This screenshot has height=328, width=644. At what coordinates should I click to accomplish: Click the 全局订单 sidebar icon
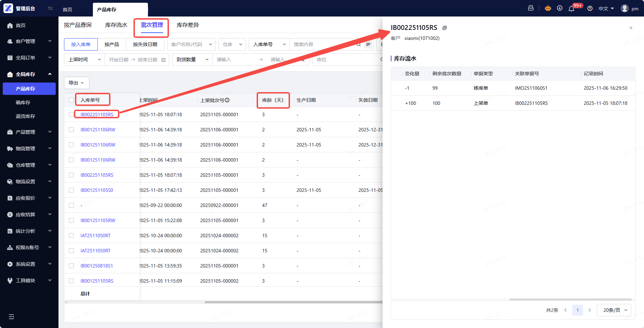pos(10,58)
